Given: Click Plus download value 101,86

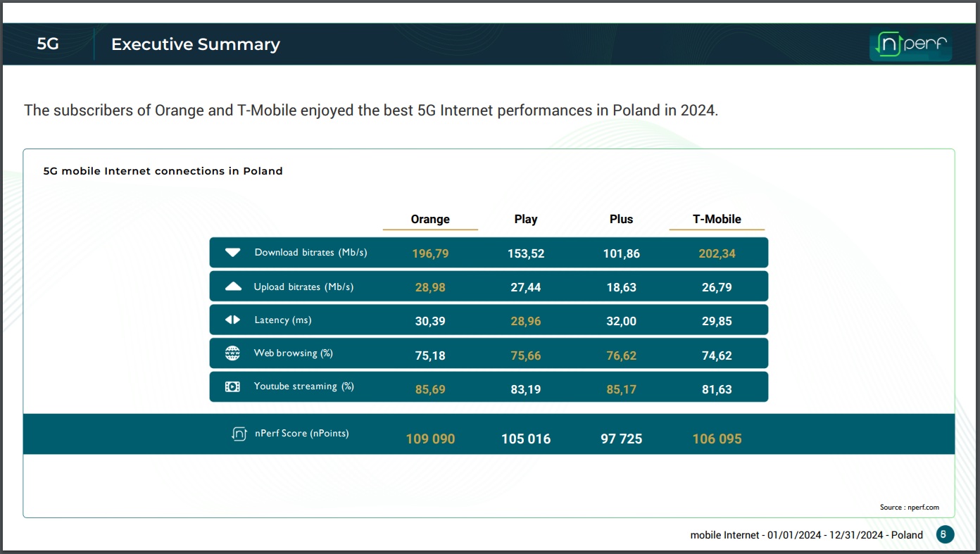Looking at the screenshot, I should 622,253.
